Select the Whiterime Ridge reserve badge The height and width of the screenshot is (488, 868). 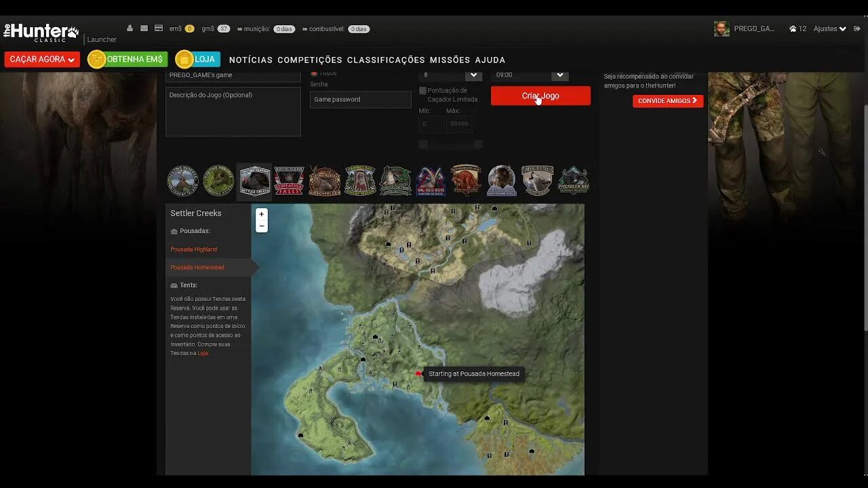(x=502, y=181)
